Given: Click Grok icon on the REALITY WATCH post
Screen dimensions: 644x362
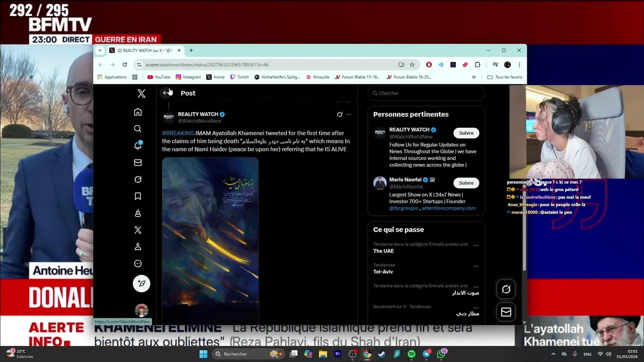Looking at the screenshot, I should [x=340, y=115].
